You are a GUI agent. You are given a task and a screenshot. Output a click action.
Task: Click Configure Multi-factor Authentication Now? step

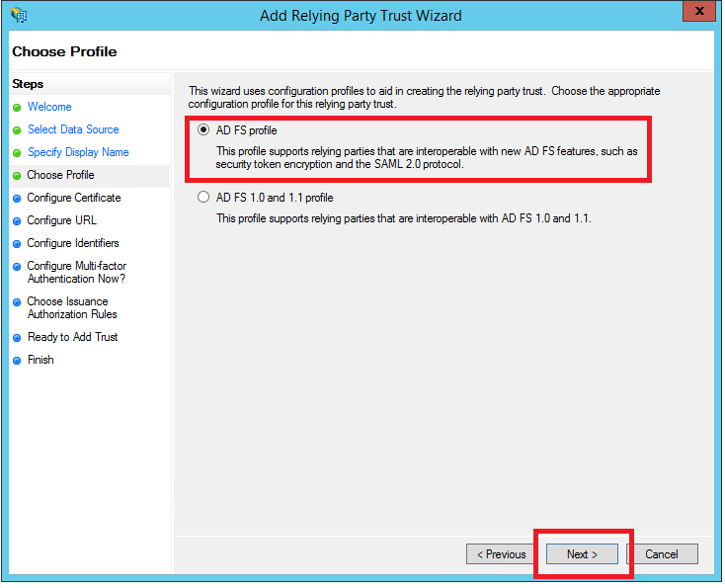76,273
